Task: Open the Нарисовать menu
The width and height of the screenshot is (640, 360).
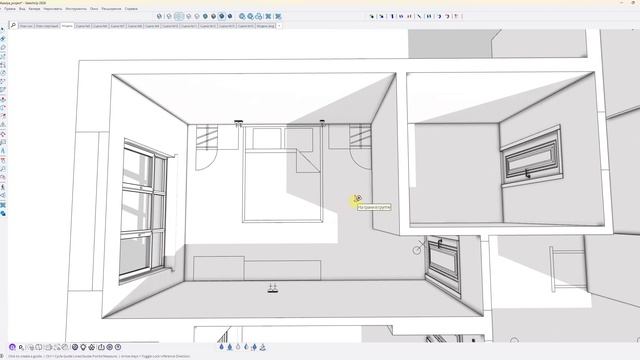Action: (53, 9)
